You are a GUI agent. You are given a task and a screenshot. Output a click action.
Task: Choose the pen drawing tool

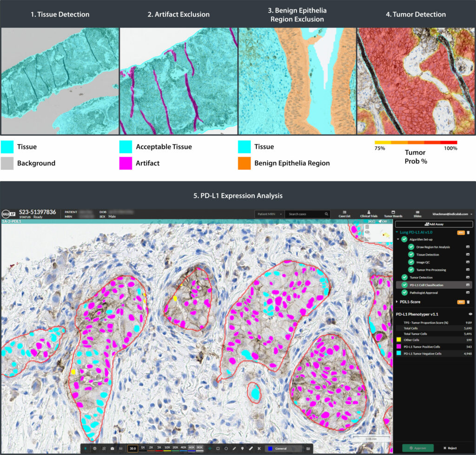pos(234,448)
